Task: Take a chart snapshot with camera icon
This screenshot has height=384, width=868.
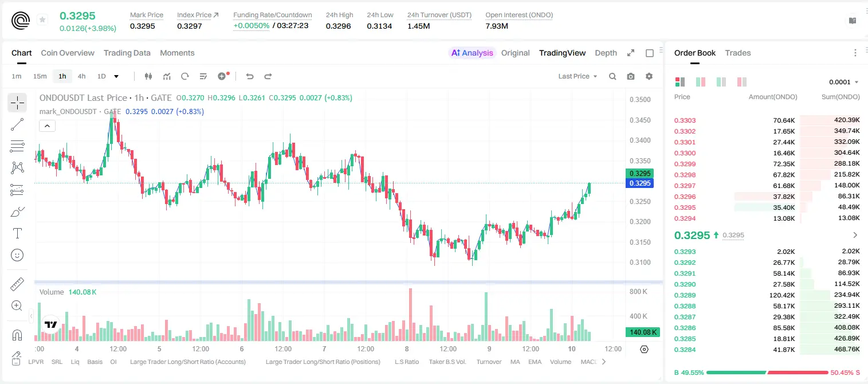Action: pos(631,76)
